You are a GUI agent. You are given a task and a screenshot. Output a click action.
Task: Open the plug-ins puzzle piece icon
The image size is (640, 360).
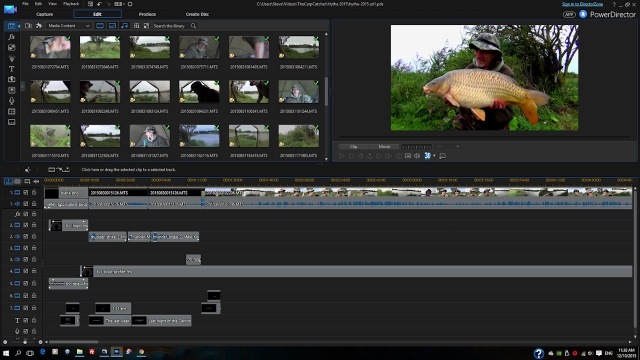(39, 26)
